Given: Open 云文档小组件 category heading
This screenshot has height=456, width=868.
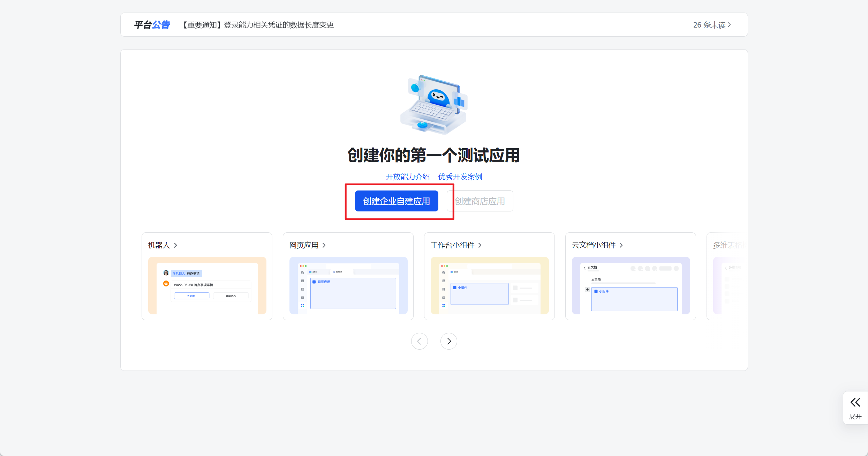Looking at the screenshot, I should (x=594, y=245).
